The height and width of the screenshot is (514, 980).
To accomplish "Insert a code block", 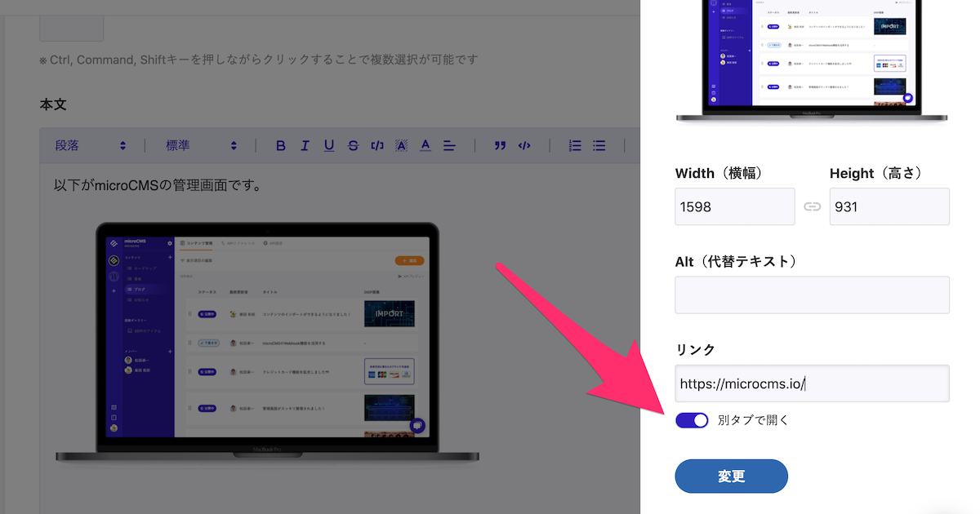I will pyautogui.click(x=524, y=146).
